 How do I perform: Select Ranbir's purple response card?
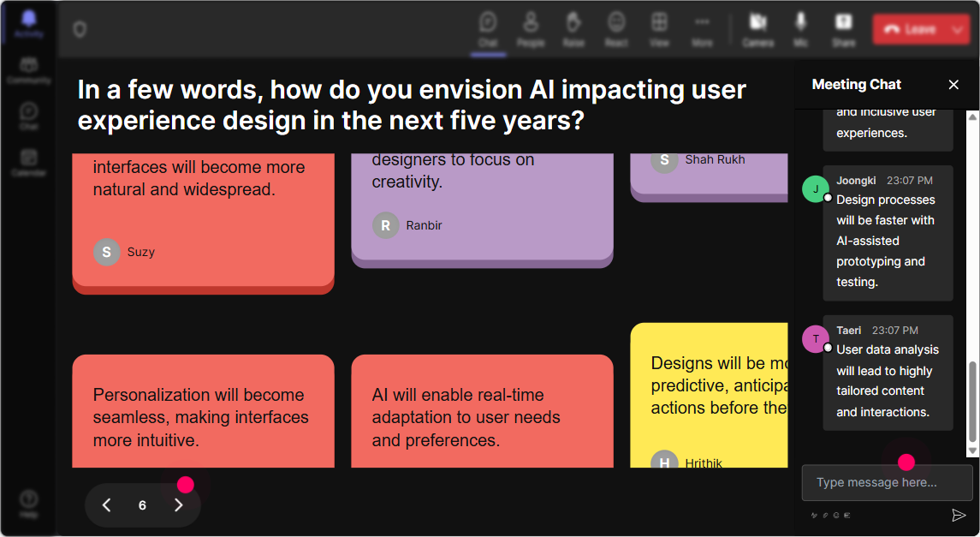482,210
